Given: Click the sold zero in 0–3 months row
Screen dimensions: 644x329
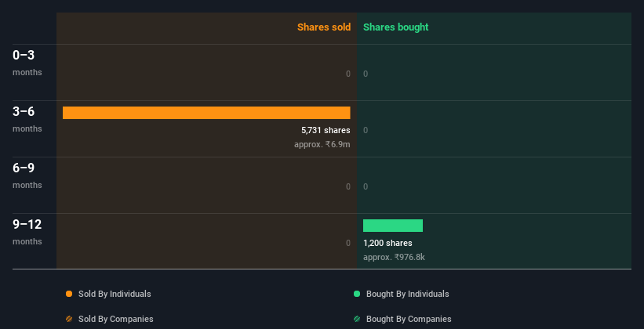Looking at the screenshot, I should tap(348, 74).
